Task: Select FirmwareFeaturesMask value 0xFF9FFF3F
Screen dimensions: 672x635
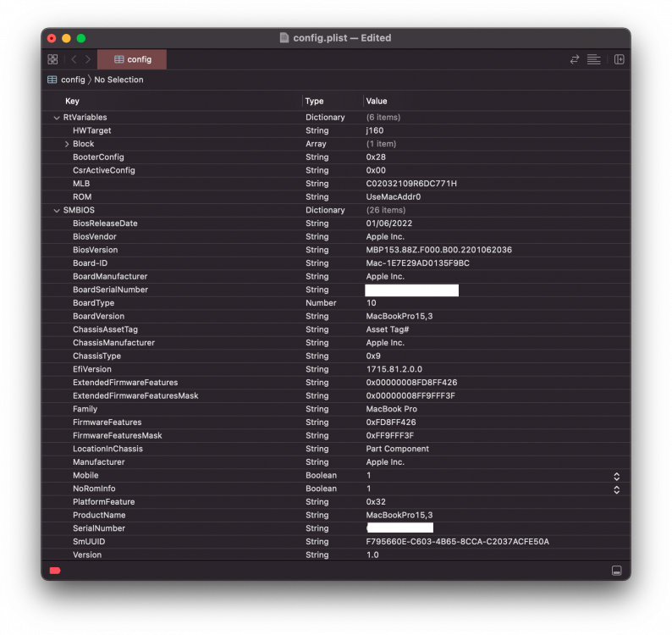Action: pyautogui.click(x=389, y=436)
